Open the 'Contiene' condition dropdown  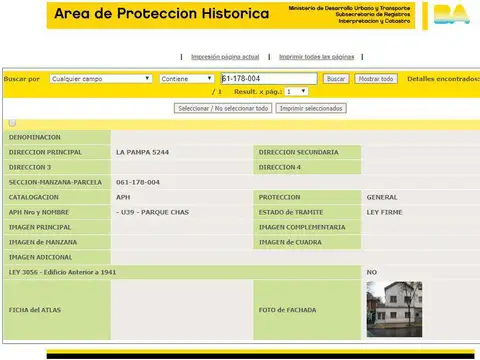coord(187,79)
